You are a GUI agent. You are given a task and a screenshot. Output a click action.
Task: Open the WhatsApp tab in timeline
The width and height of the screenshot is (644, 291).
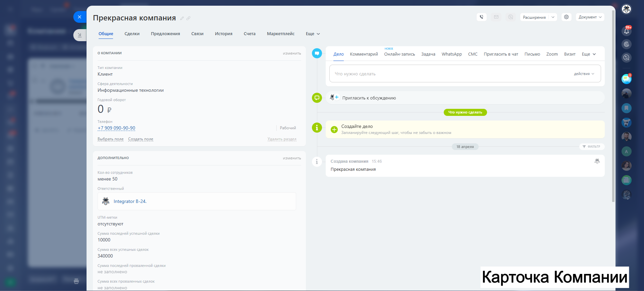451,54
